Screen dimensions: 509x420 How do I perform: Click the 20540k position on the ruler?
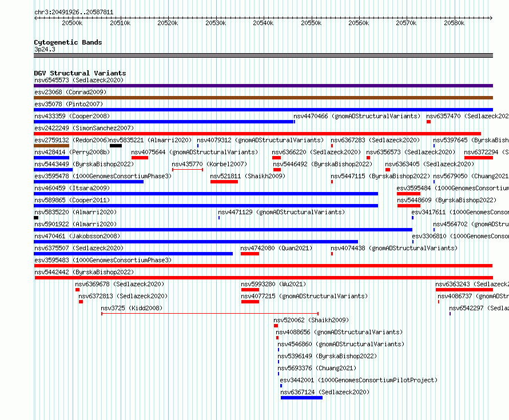click(x=263, y=23)
